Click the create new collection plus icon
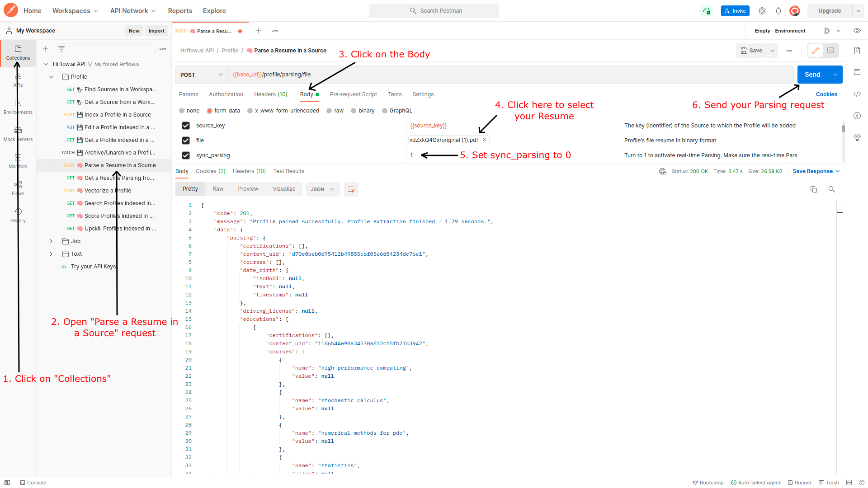 pyautogui.click(x=46, y=49)
